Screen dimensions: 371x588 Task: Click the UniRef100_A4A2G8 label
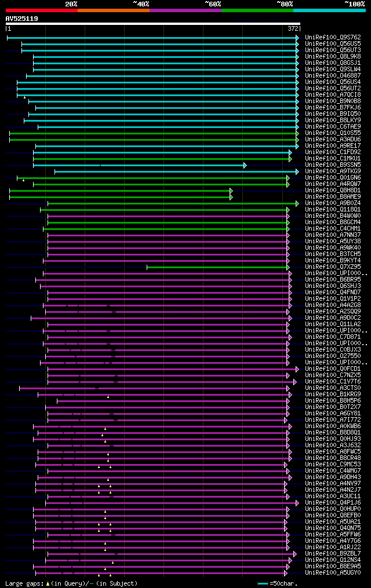(333, 305)
